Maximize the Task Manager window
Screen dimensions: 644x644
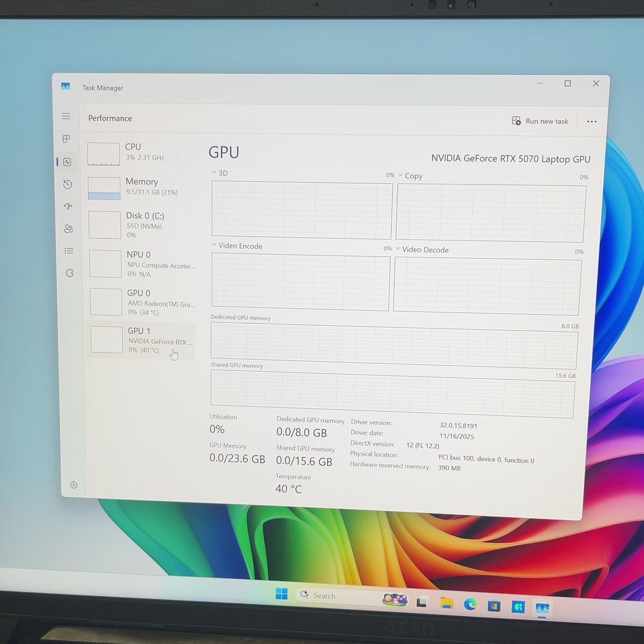[x=567, y=83]
